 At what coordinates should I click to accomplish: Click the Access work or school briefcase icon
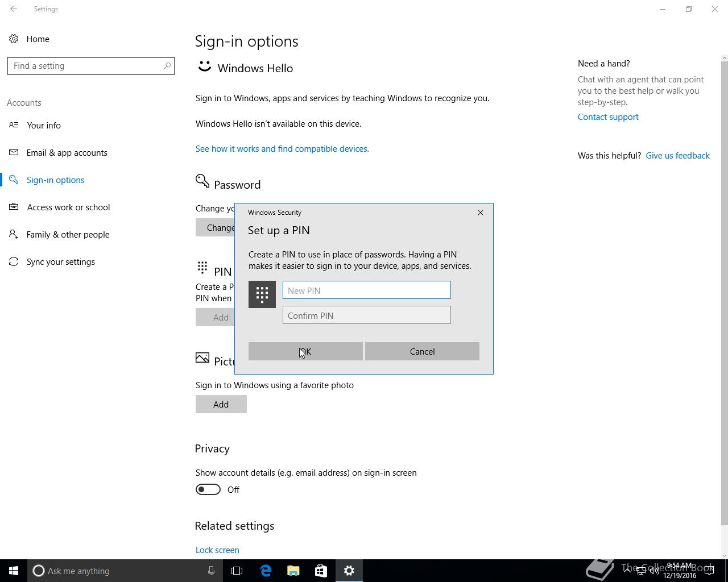point(14,207)
